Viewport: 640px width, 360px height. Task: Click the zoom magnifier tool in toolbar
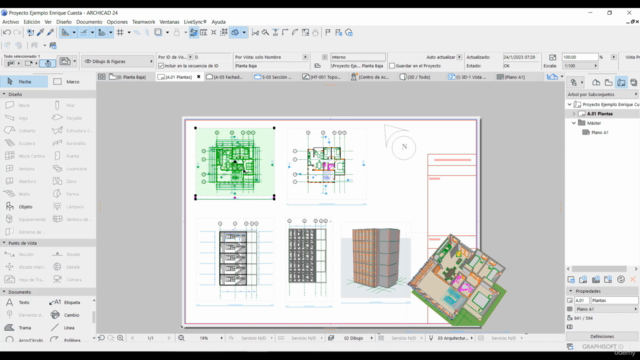coord(265,33)
